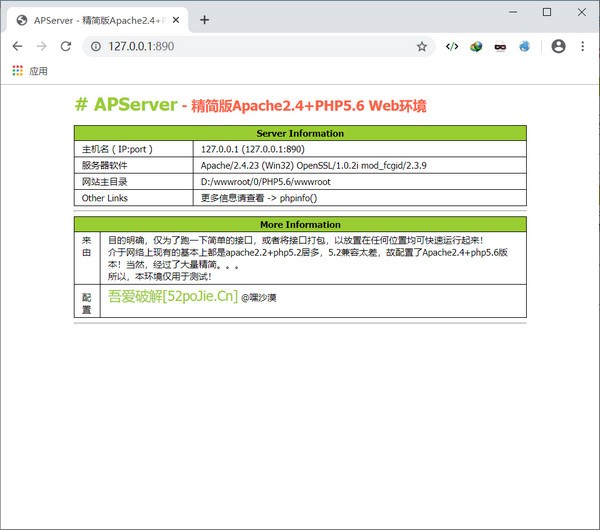Open a new tab with the plus button

click(x=205, y=20)
